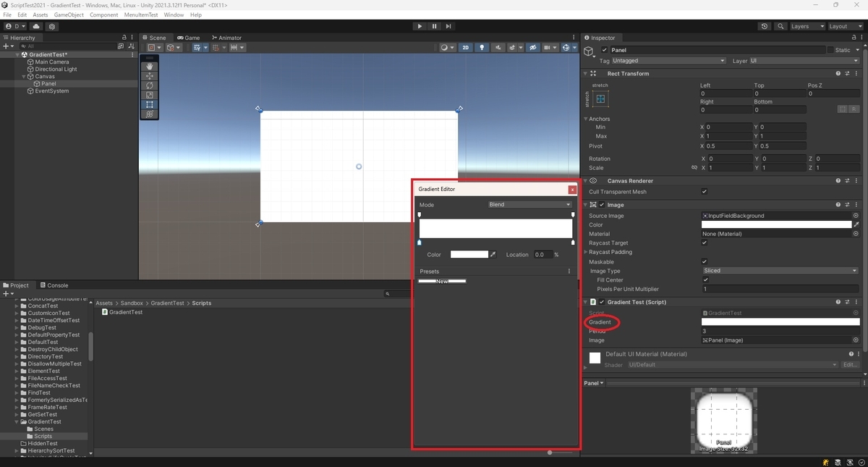Select the Move tool in Scene view
The height and width of the screenshot is (467, 868).
click(x=150, y=76)
